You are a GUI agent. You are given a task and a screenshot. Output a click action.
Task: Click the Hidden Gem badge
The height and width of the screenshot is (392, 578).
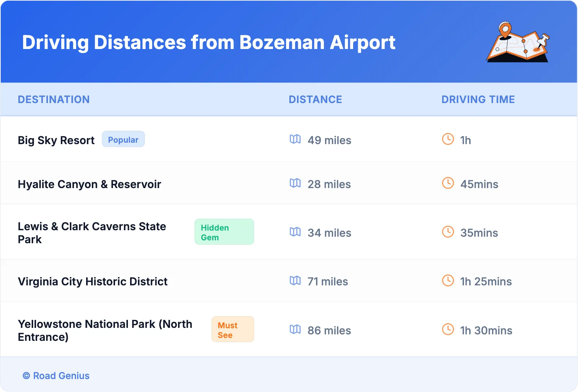(224, 232)
